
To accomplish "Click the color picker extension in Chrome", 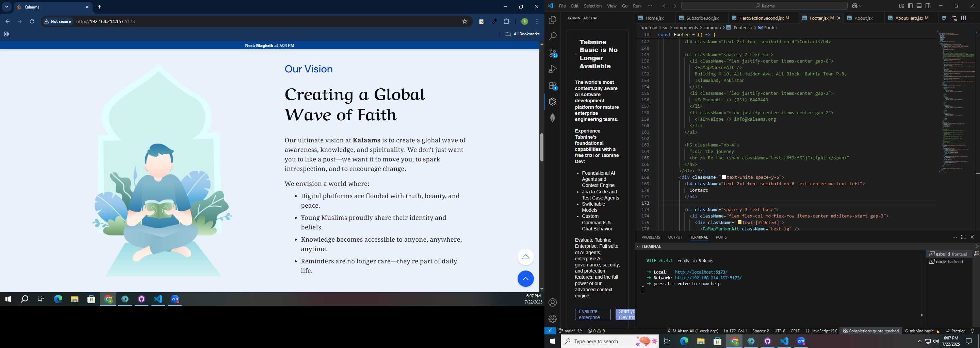I will [494, 22].
